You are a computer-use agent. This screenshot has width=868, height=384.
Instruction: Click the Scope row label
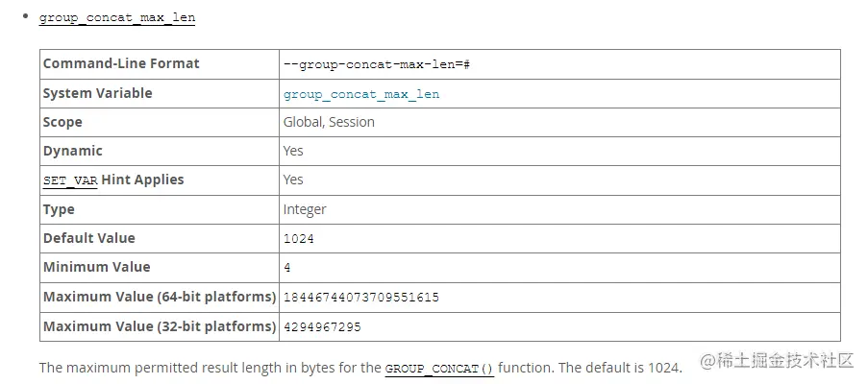click(x=62, y=122)
